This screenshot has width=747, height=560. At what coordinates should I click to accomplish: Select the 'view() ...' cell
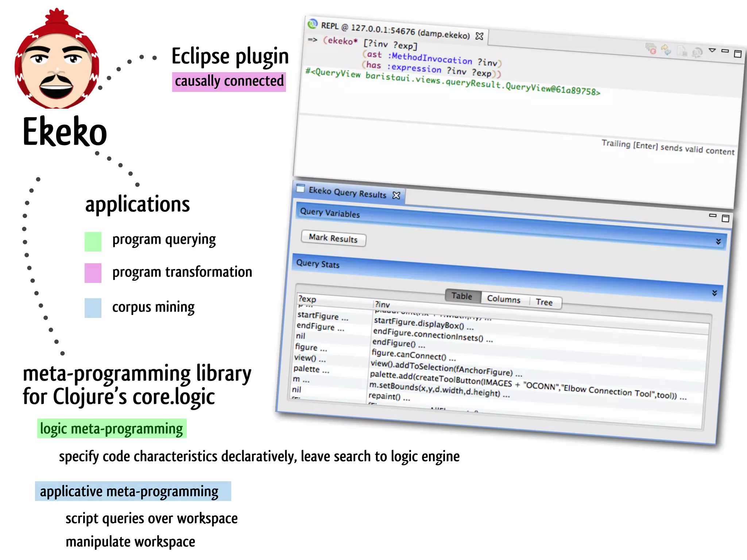pyautogui.click(x=310, y=358)
